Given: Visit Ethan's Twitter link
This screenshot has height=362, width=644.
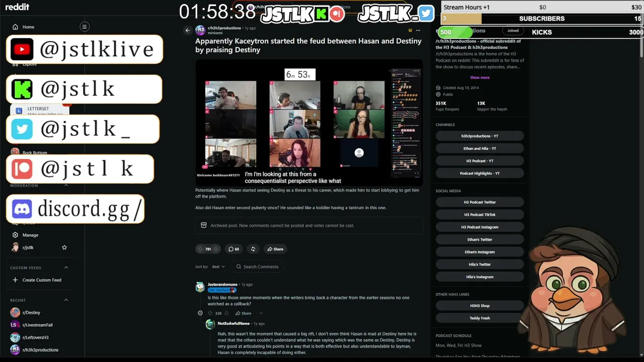Looking at the screenshot, I should (479, 239).
